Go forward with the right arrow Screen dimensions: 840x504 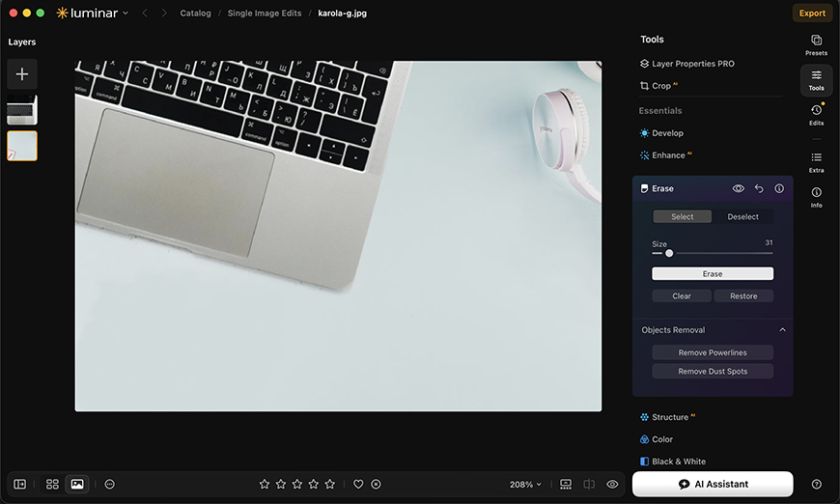164,13
